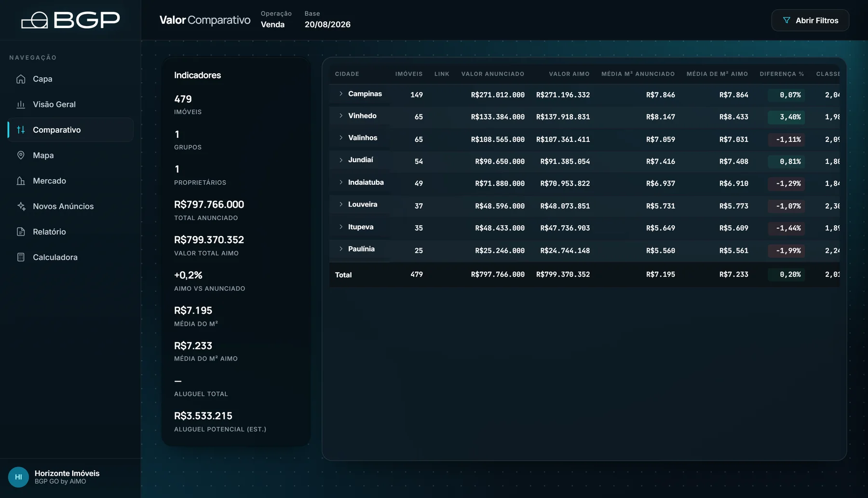This screenshot has width=868, height=498.
Task: Open the Mercado navigation item
Action: [70, 181]
